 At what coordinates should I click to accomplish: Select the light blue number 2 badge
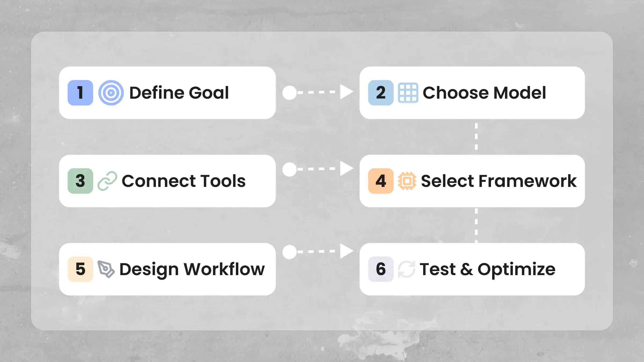pos(381,93)
